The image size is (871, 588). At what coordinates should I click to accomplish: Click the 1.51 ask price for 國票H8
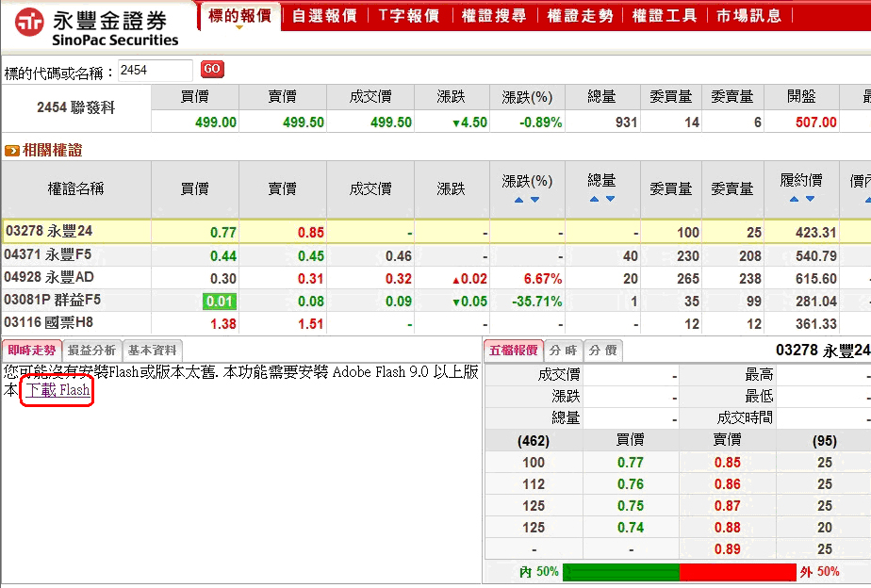pos(310,324)
